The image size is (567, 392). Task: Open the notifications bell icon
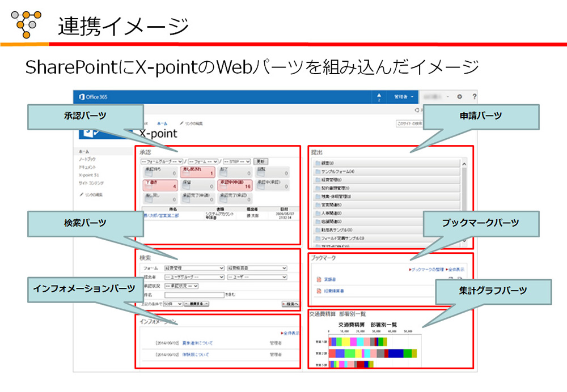coord(379,97)
